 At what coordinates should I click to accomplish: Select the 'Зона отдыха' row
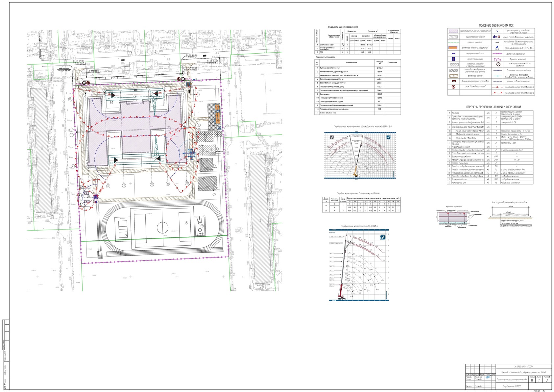(x=358, y=94)
